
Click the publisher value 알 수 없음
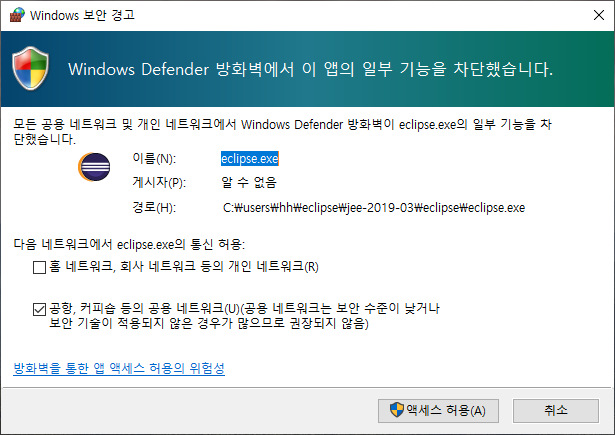coord(249,182)
